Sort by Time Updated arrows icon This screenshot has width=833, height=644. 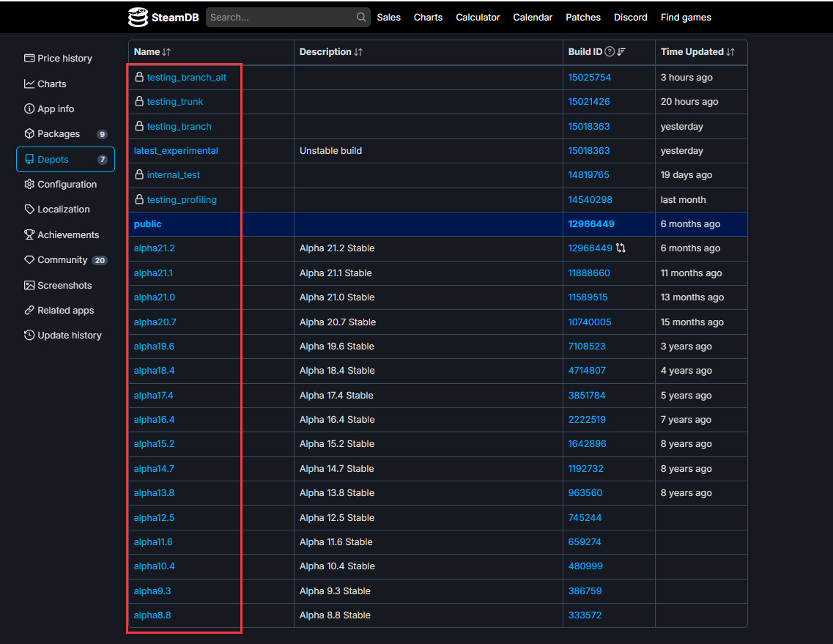730,52
